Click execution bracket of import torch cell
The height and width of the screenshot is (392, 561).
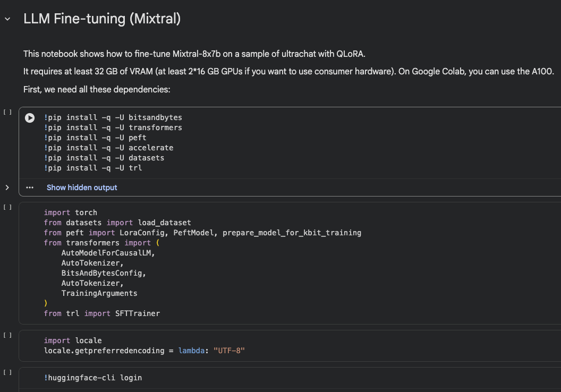[7, 207]
